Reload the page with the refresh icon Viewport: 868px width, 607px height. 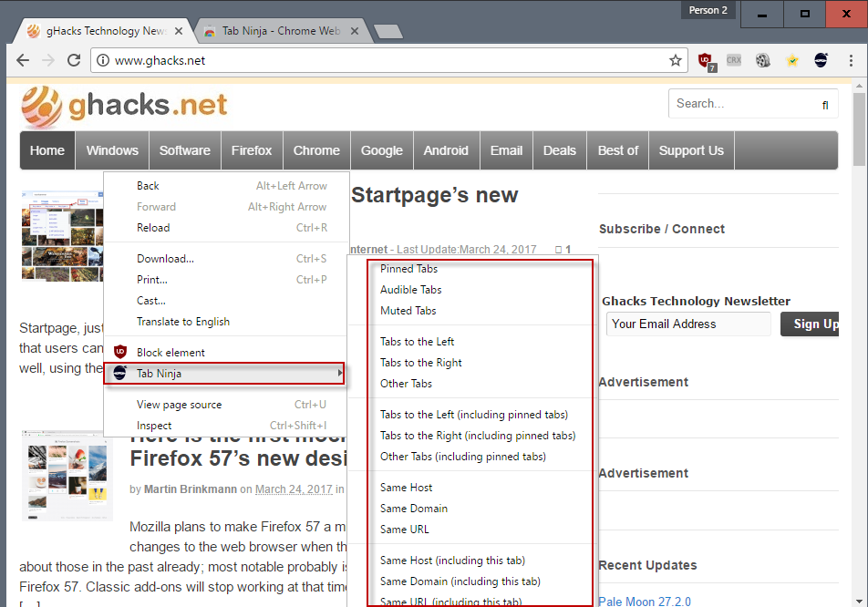(x=74, y=60)
